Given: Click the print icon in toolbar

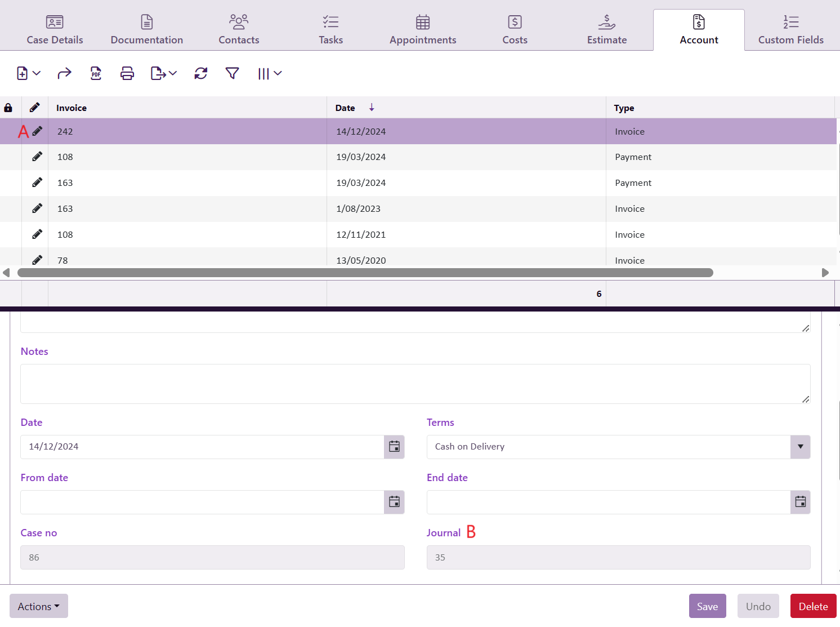Looking at the screenshot, I should coord(127,73).
